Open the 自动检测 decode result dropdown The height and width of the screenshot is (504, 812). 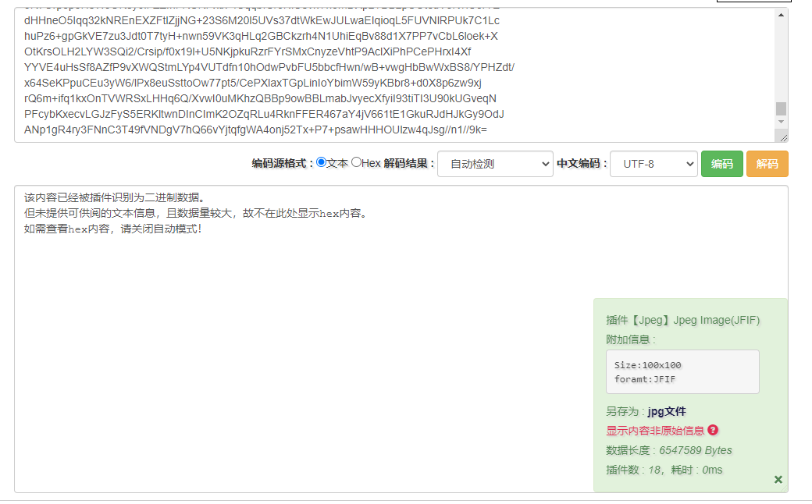(495, 164)
